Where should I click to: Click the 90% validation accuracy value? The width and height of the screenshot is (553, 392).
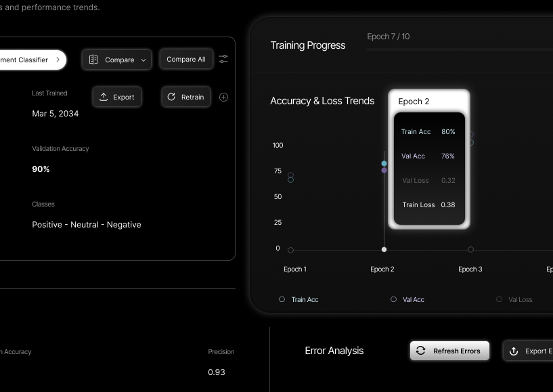tap(41, 169)
